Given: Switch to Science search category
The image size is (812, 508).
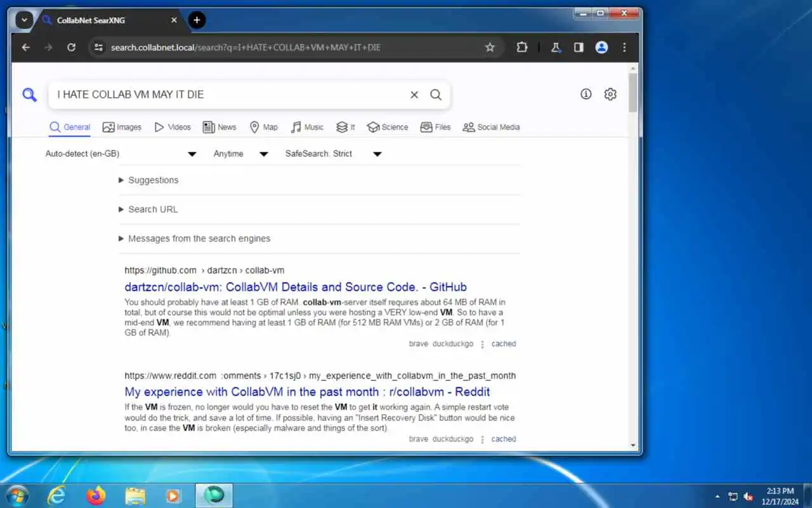Looking at the screenshot, I should click(388, 127).
